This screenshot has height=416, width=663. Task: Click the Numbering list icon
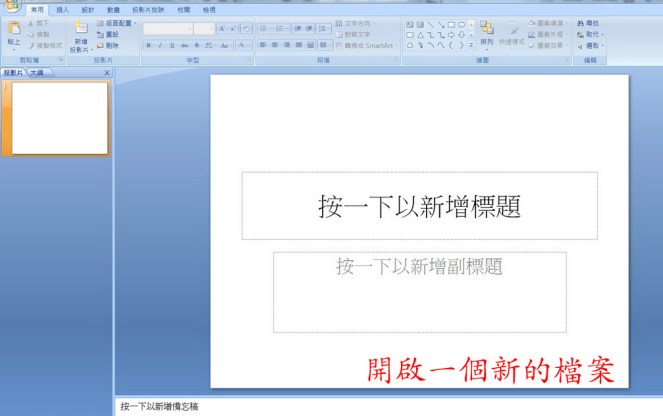[281, 28]
